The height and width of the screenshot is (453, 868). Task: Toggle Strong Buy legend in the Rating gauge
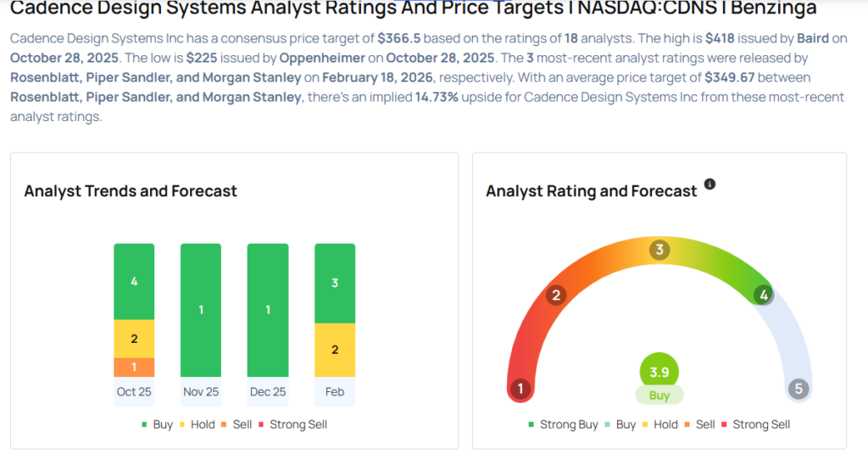563,424
